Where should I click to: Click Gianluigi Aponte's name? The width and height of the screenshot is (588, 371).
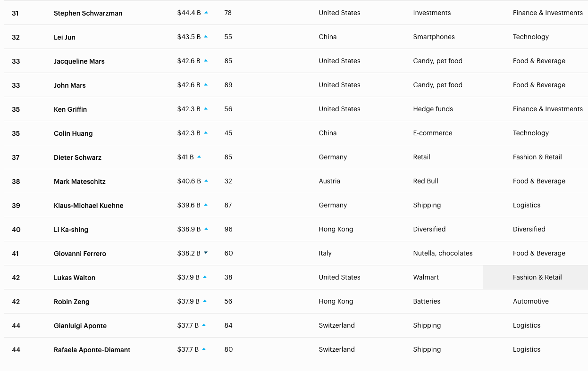(80, 326)
